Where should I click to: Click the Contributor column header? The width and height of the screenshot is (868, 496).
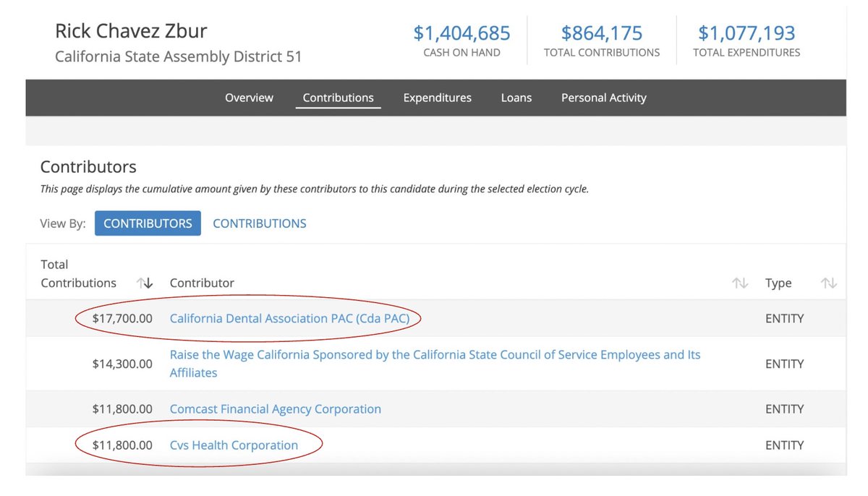202,283
